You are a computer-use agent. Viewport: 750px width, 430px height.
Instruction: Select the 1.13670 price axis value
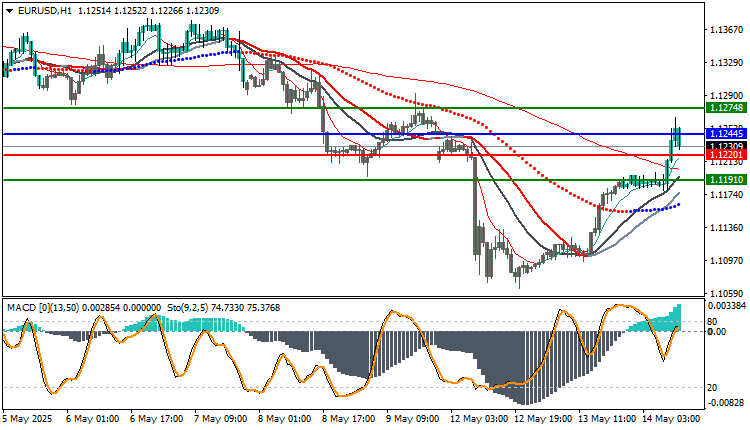click(x=727, y=30)
